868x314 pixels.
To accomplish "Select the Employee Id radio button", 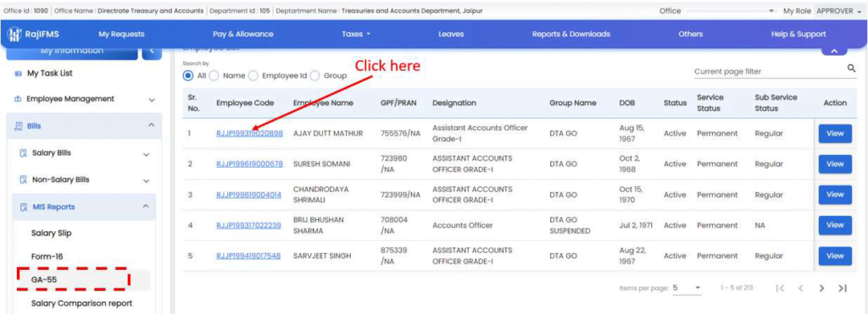I will click(x=253, y=75).
